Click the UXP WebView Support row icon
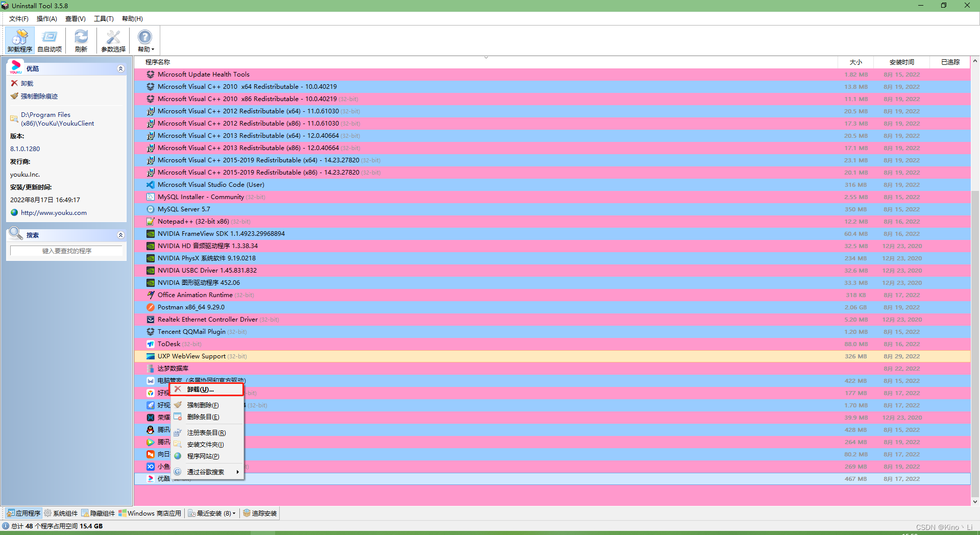This screenshot has width=980, height=535. 151,356
